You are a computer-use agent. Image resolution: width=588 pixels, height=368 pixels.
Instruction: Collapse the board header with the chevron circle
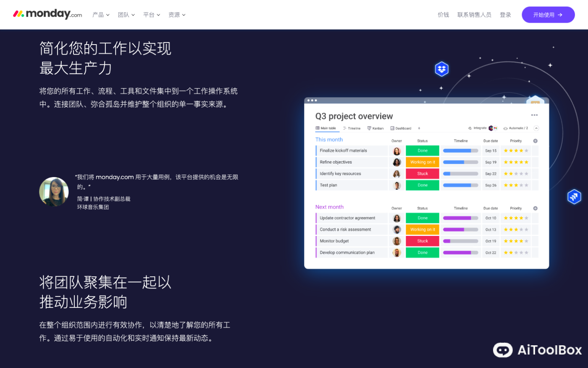tap(536, 128)
